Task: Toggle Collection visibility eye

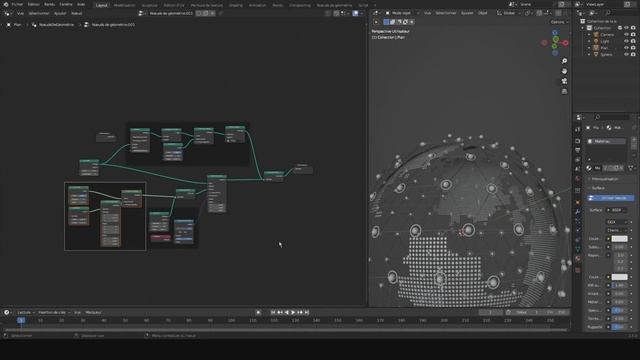Action: coord(626,28)
